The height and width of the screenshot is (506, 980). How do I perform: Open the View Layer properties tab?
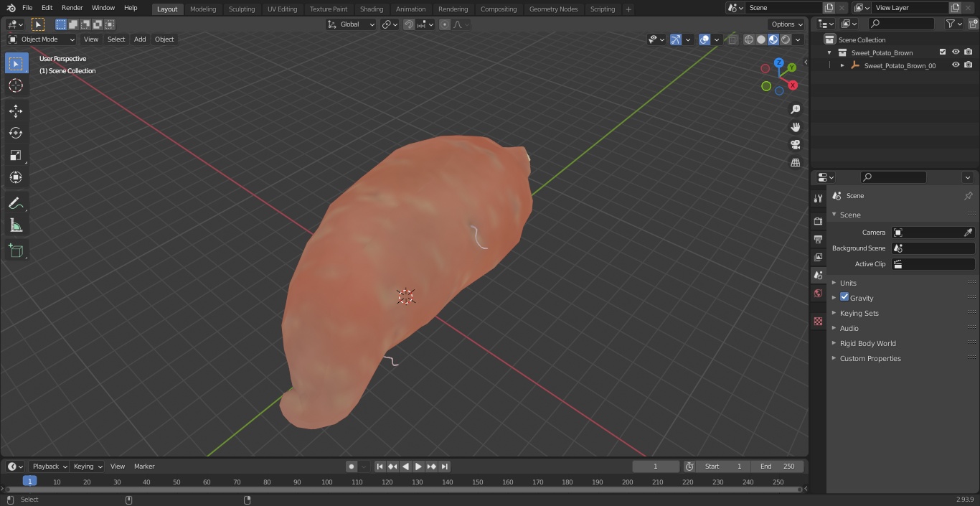(x=818, y=257)
